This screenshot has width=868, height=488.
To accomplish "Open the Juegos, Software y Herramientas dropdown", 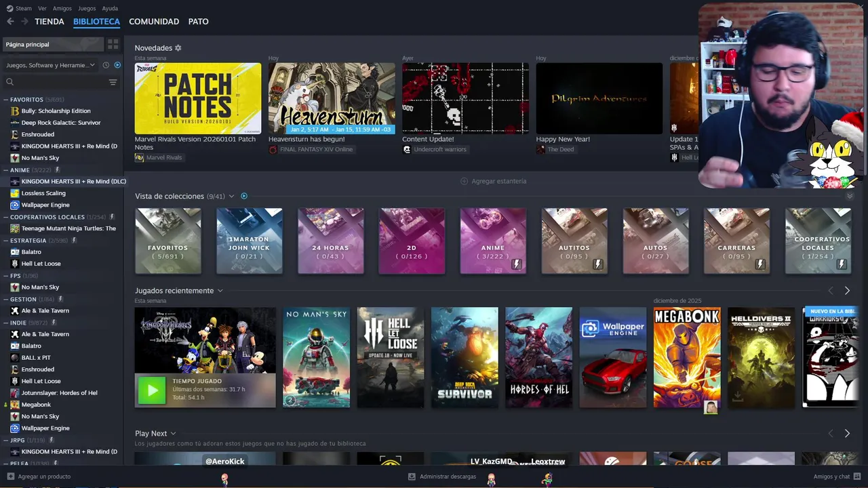I will 51,65.
